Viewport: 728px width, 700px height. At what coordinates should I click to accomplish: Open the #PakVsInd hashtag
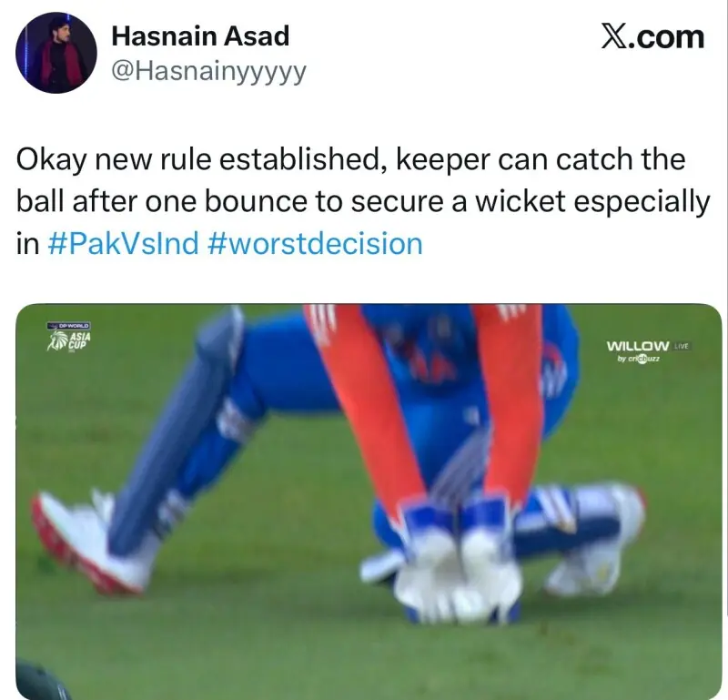124,243
